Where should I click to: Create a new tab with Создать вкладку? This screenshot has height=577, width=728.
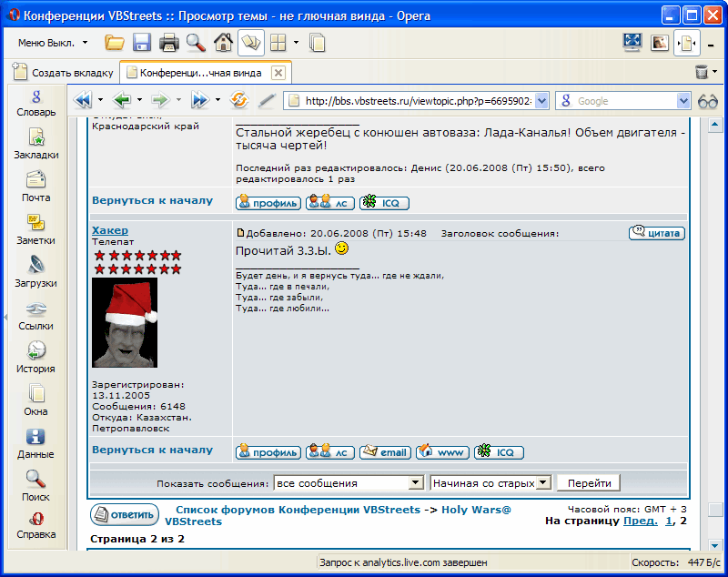coord(64,73)
